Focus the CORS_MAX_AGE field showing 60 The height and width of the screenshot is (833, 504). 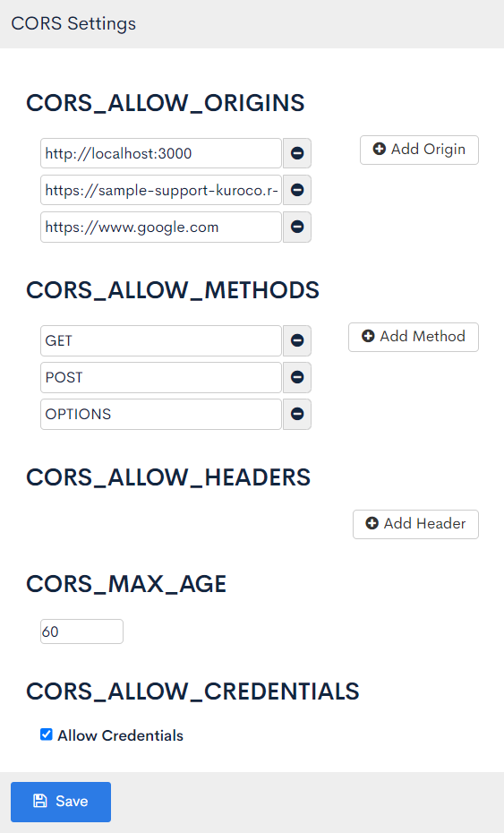point(81,631)
